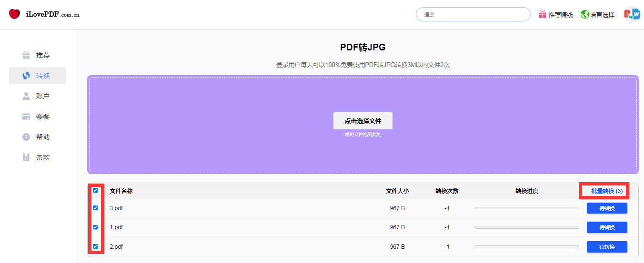The height and width of the screenshot is (263, 644).
Task: Uncheck the checkbox for 2.pdf
Action: tap(95, 246)
